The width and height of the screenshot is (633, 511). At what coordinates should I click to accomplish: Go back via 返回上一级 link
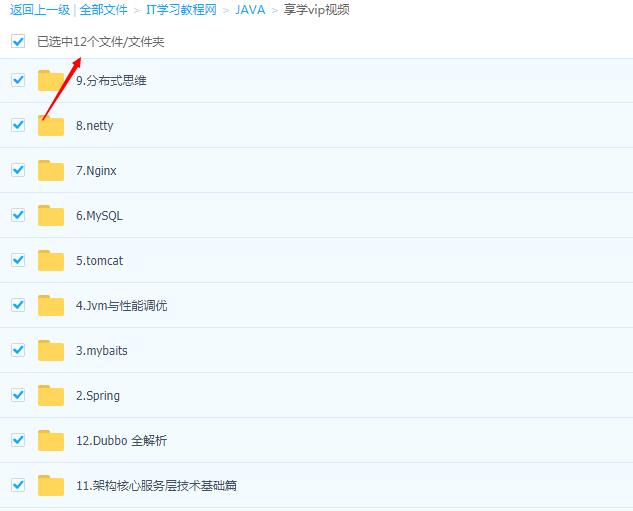coord(39,10)
